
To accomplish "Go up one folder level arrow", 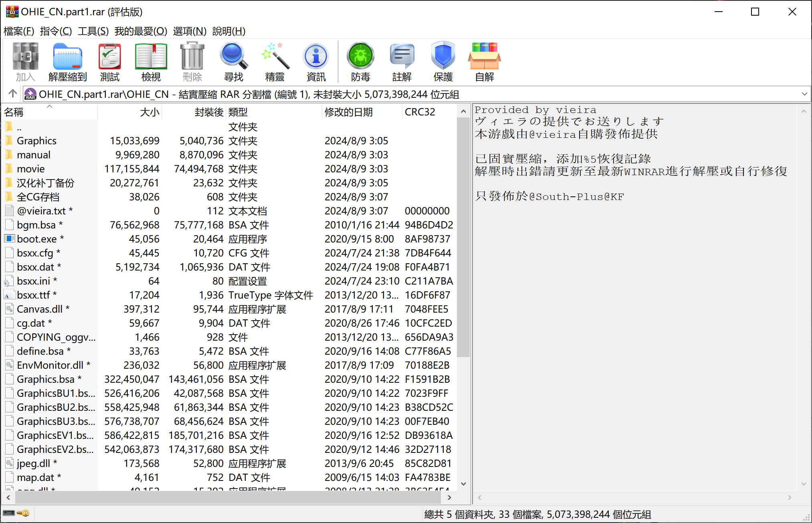I will click(12, 94).
